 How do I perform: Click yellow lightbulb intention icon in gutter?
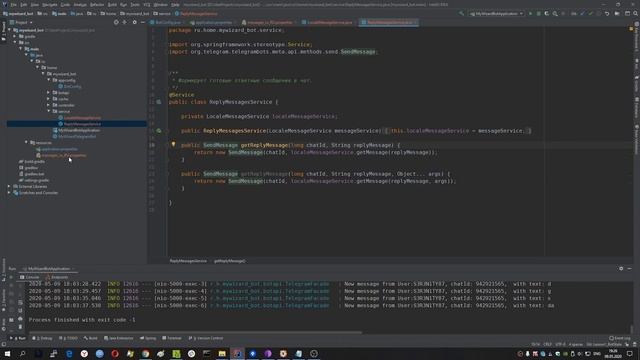pos(173,144)
